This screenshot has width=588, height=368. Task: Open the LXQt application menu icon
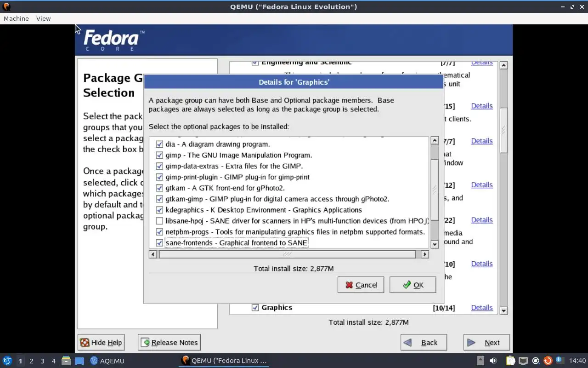click(7, 361)
